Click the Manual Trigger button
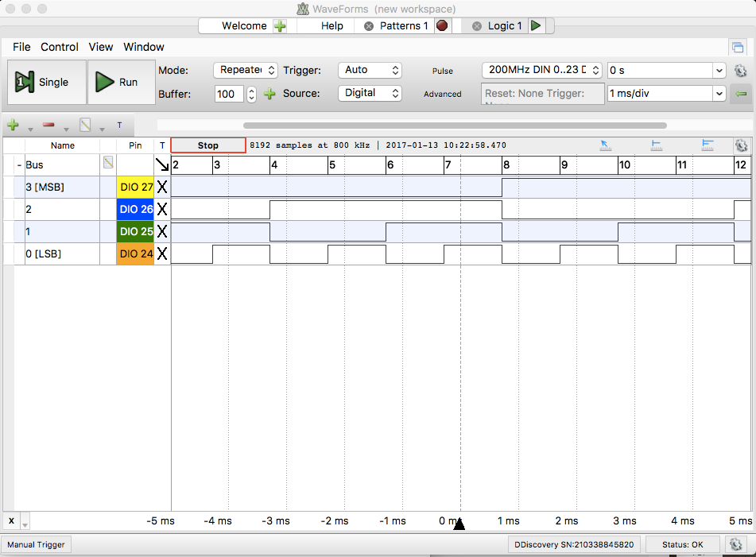 coord(36,544)
